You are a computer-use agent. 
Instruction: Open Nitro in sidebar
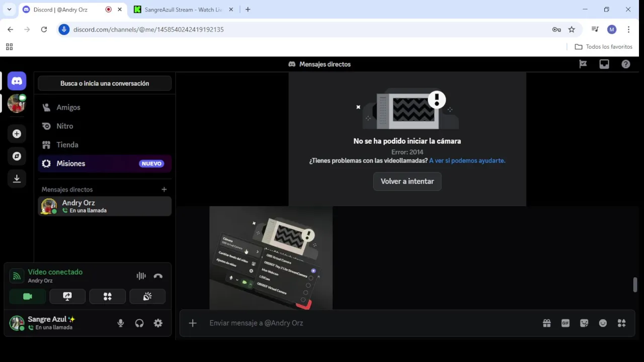coord(104,126)
